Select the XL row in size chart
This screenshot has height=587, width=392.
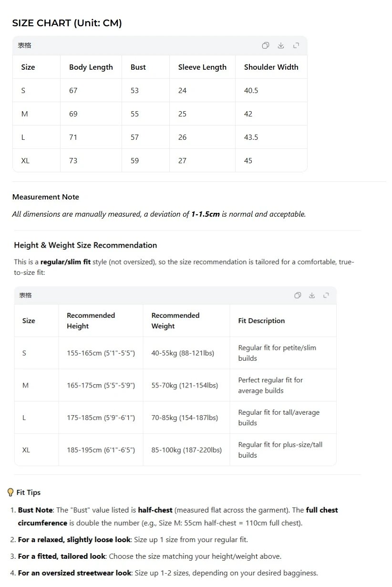pos(160,160)
